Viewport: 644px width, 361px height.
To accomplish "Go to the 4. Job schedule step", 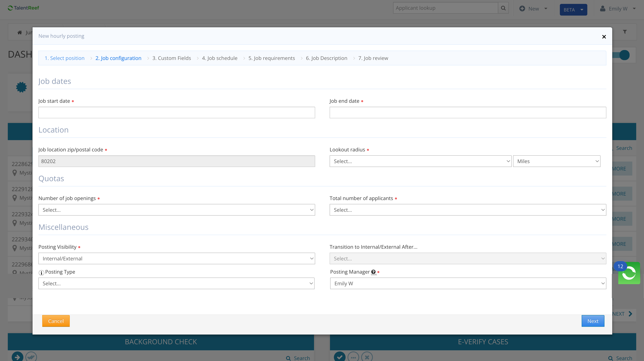I will click(x=220, y=58).
